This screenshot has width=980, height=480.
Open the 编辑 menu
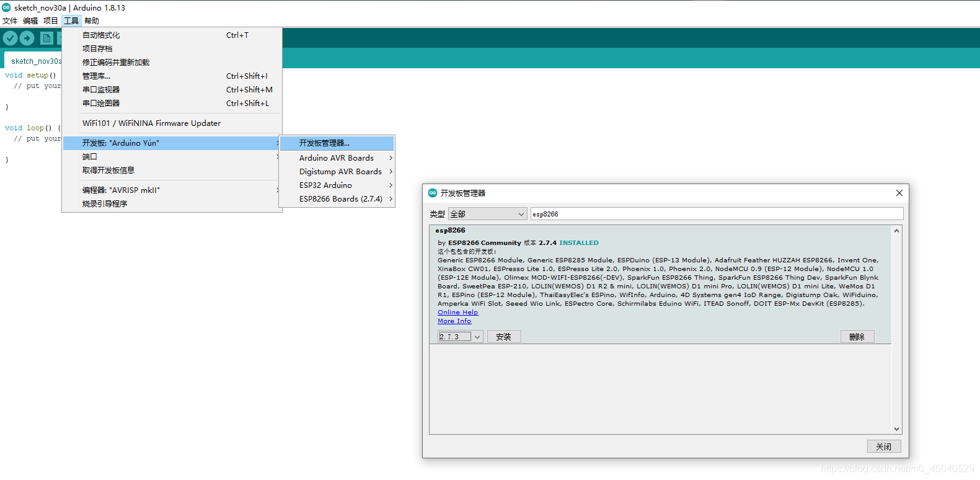(x=30, y=20)
